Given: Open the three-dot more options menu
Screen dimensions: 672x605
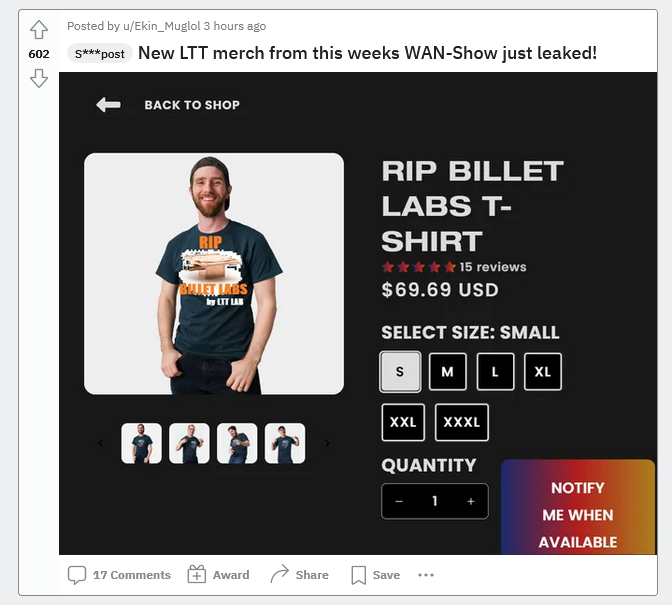Looking at the screenshot, I should point(426,575).
